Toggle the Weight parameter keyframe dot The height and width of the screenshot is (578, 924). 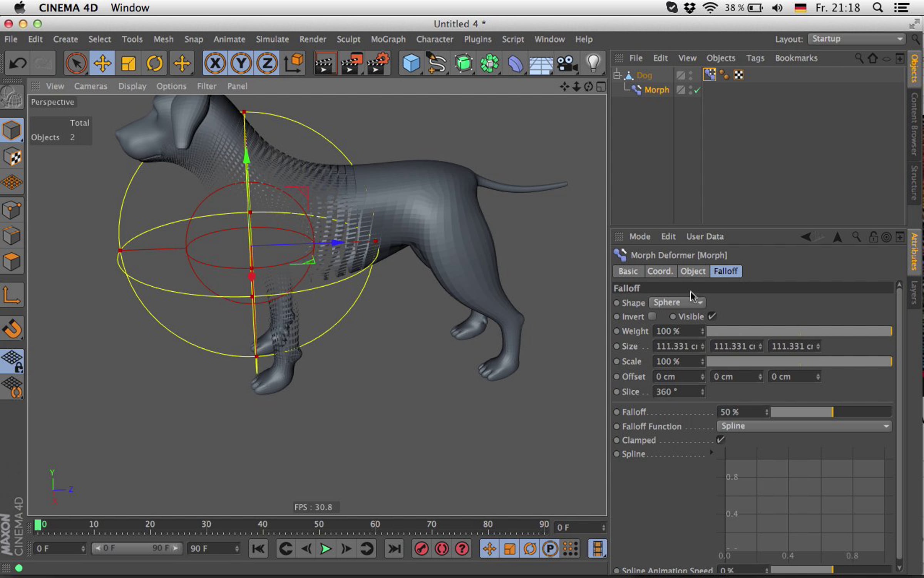point(616,331)
